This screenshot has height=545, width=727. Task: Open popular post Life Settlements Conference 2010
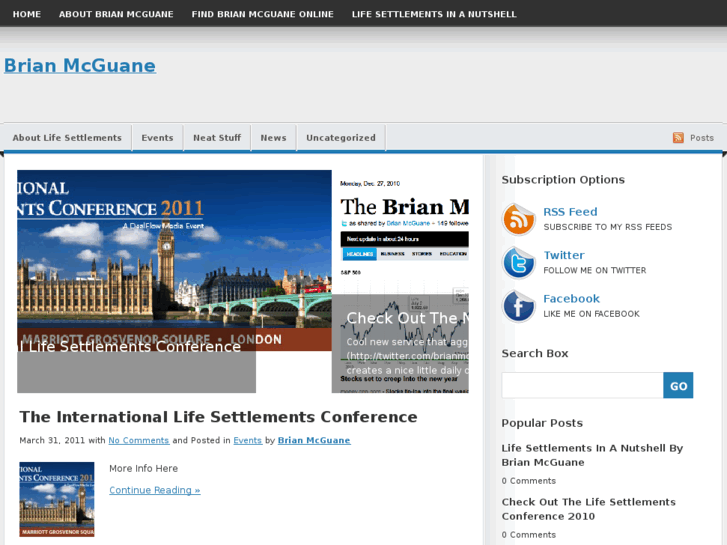[x=588, y=509]
